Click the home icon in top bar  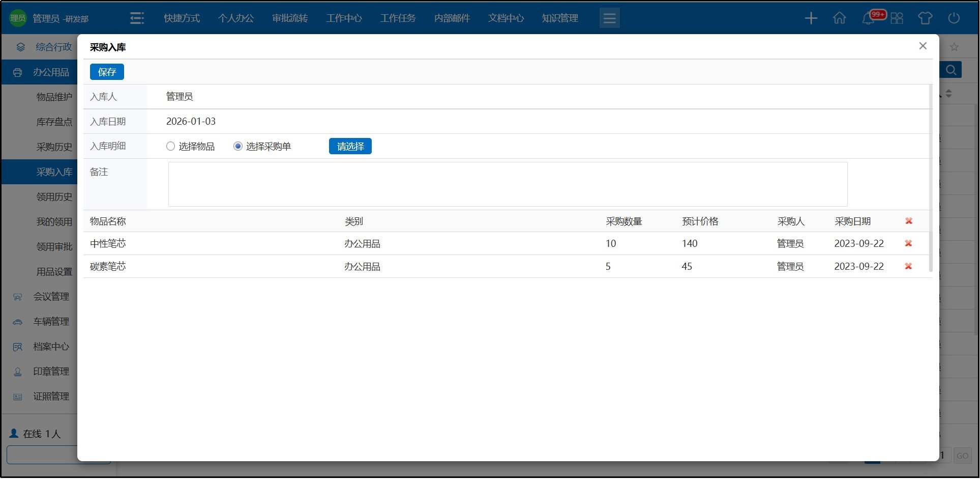pos(839,18)
